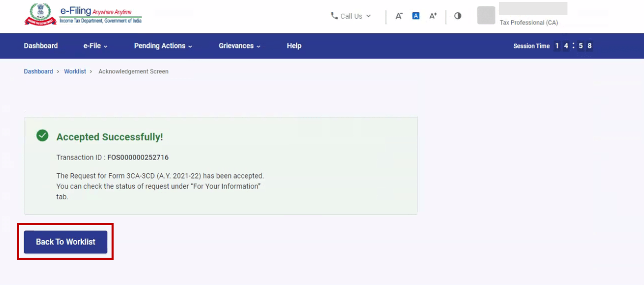The width and height of the screenshot is (644, 285).
Task: Open the user profile avatar
Action: coord(486,15)
